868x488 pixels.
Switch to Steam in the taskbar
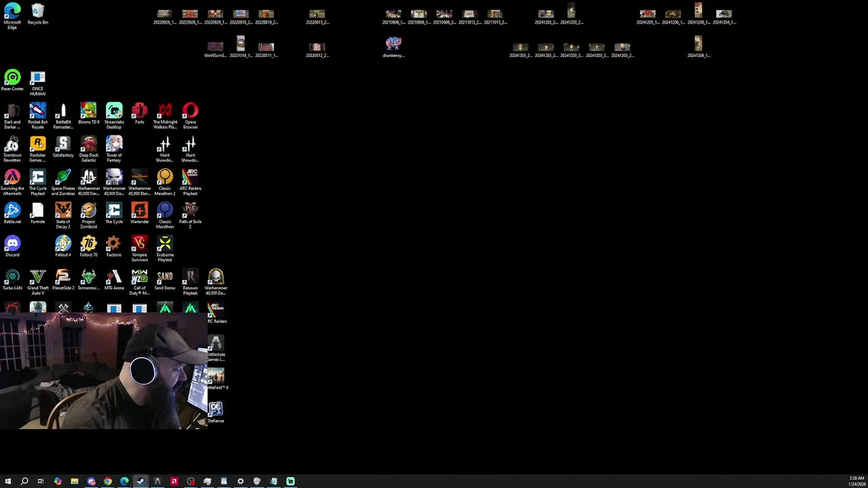tap(141, 481)
